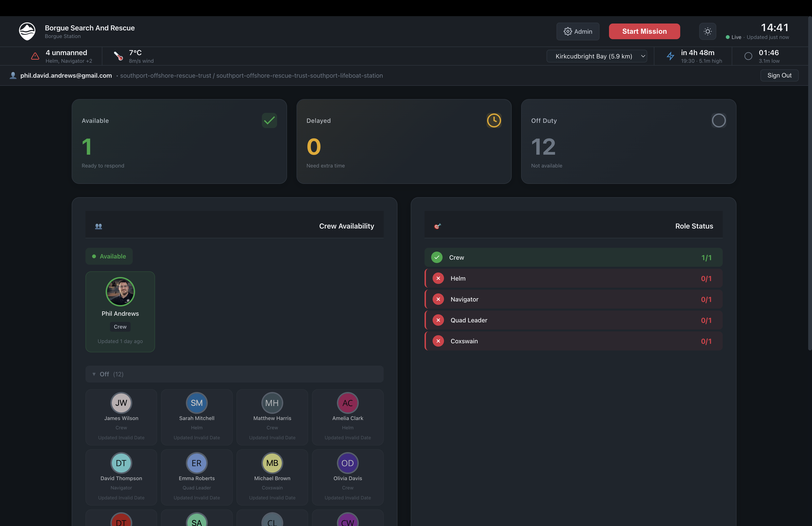Select the Available status filter pill

click(x=109, y=256)
